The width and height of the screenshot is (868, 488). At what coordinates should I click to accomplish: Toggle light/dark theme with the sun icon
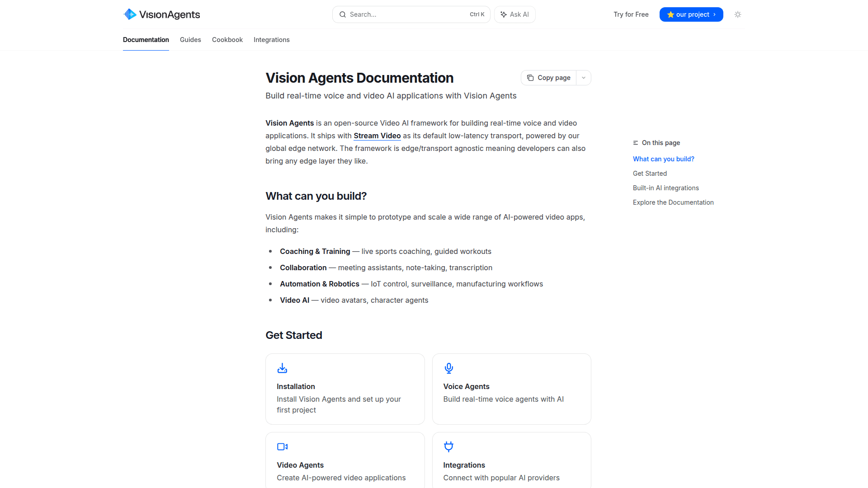[737, 14]
